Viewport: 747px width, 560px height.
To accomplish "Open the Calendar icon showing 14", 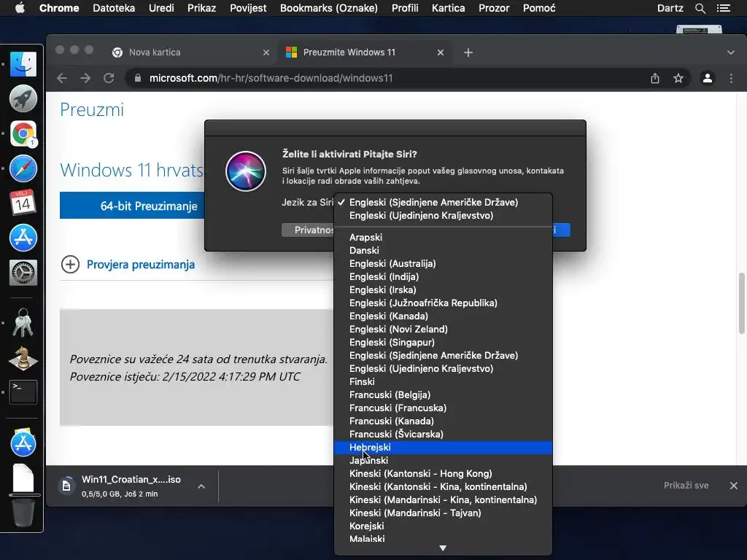I will 23,203.
